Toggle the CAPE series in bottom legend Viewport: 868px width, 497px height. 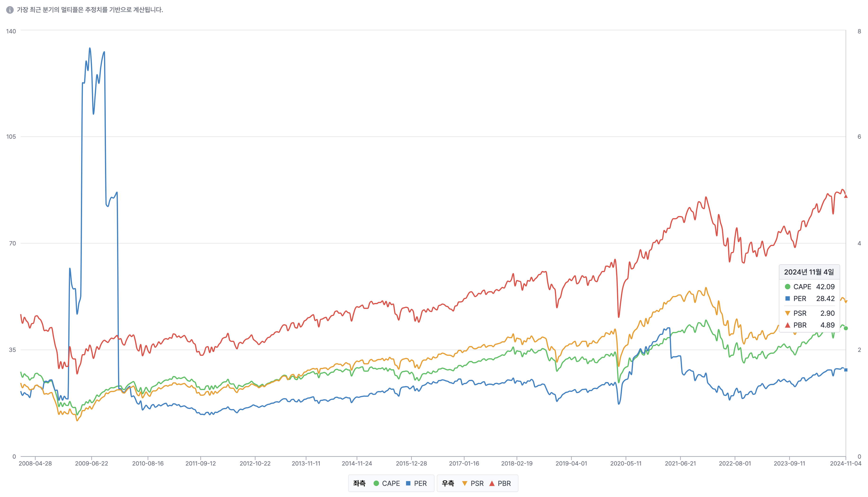(386, 483)
